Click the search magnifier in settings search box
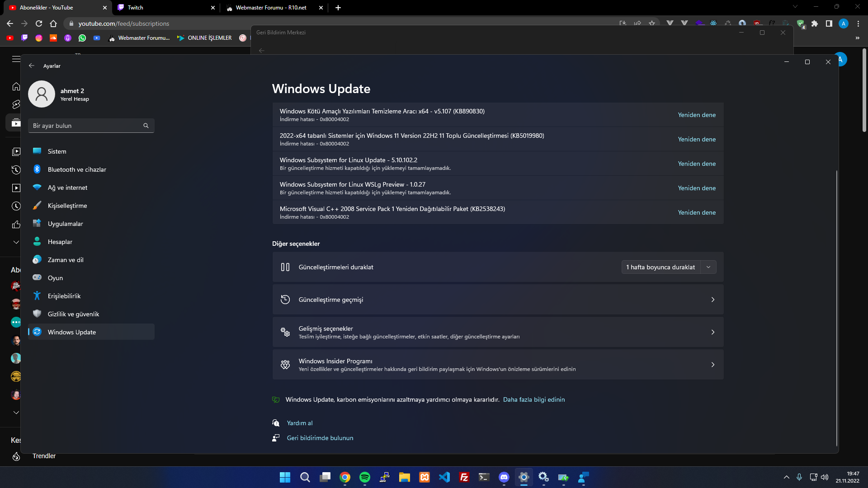The width and height of the screenshot is (868, 488). tap(146, 126)
